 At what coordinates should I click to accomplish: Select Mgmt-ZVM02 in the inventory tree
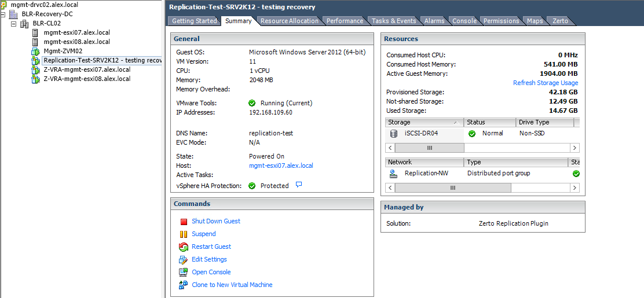63,51
